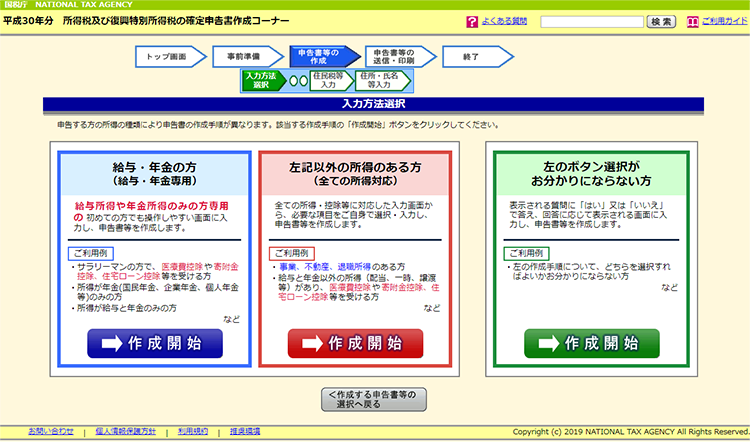Click the white arrow icon on red 作成開始
Image resolution: width=750 pixels, height=442 pixels.
312,343
